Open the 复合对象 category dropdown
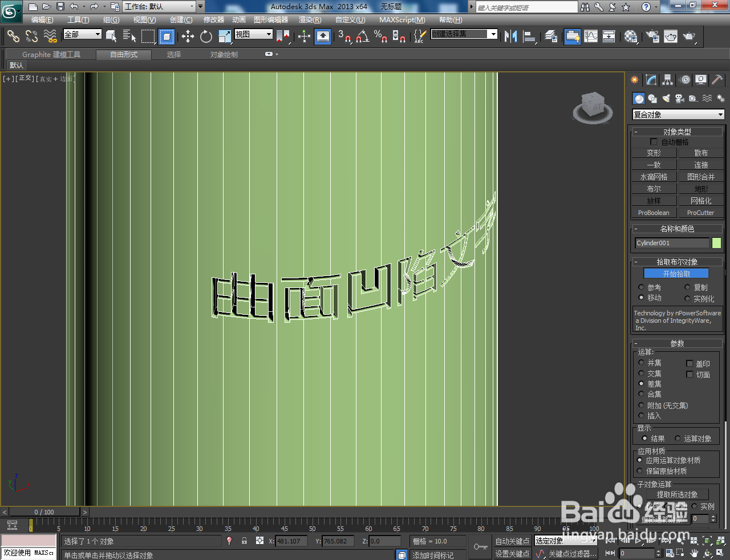Viewport: 730px width, 560px height. click(x=678, y=115)
